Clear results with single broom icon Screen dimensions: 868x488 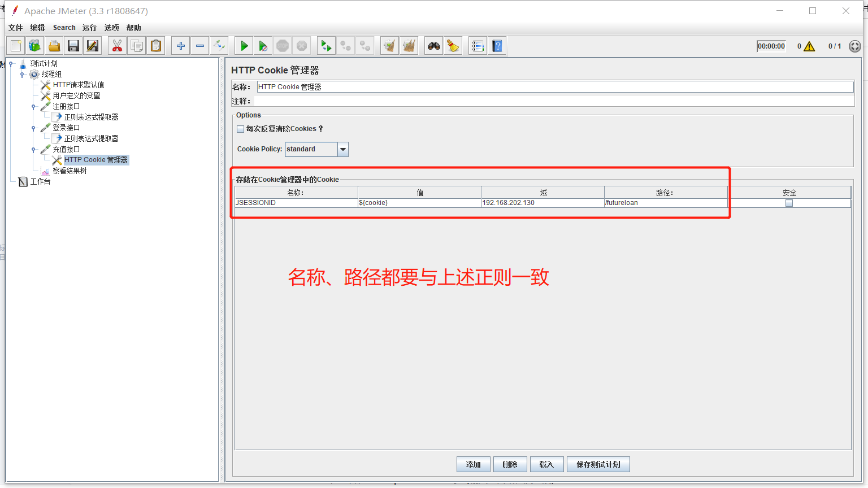tap(389, 46)
